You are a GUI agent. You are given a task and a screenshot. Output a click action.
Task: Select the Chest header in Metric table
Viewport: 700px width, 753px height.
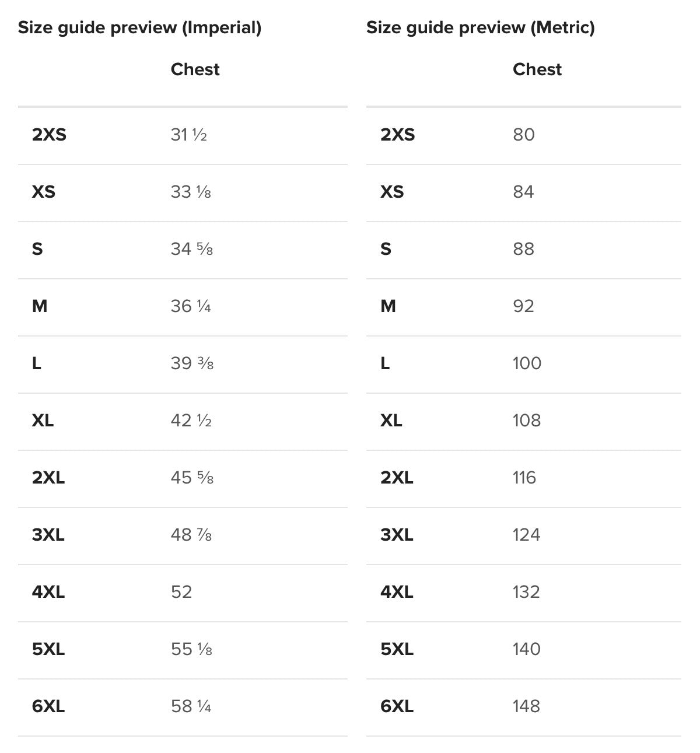click(537, 69)
